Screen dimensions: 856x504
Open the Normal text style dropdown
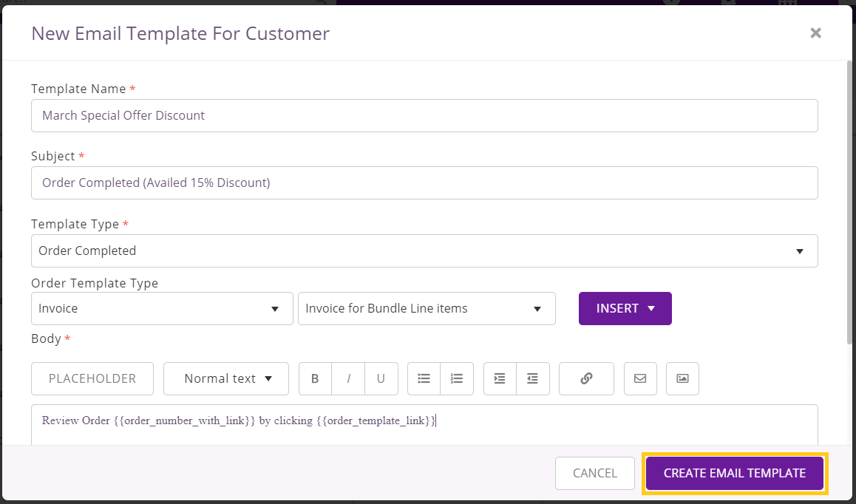point(226,378)
